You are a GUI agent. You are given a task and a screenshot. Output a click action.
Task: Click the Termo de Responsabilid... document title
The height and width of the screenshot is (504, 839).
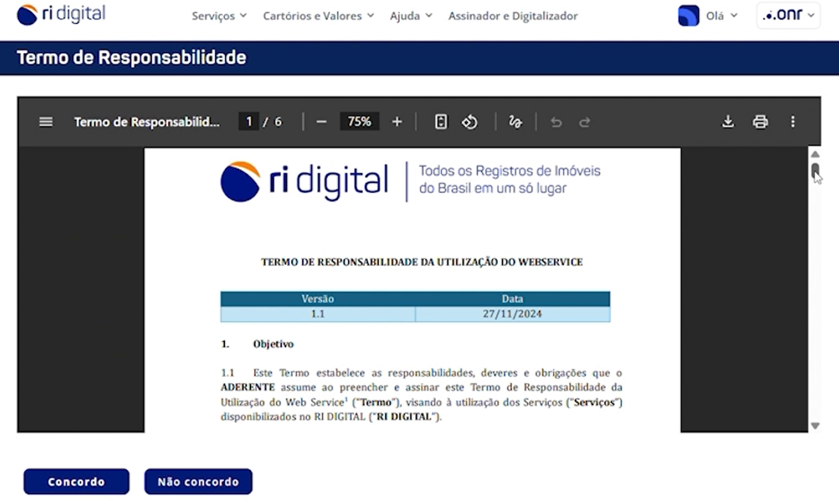pos(146,122)
